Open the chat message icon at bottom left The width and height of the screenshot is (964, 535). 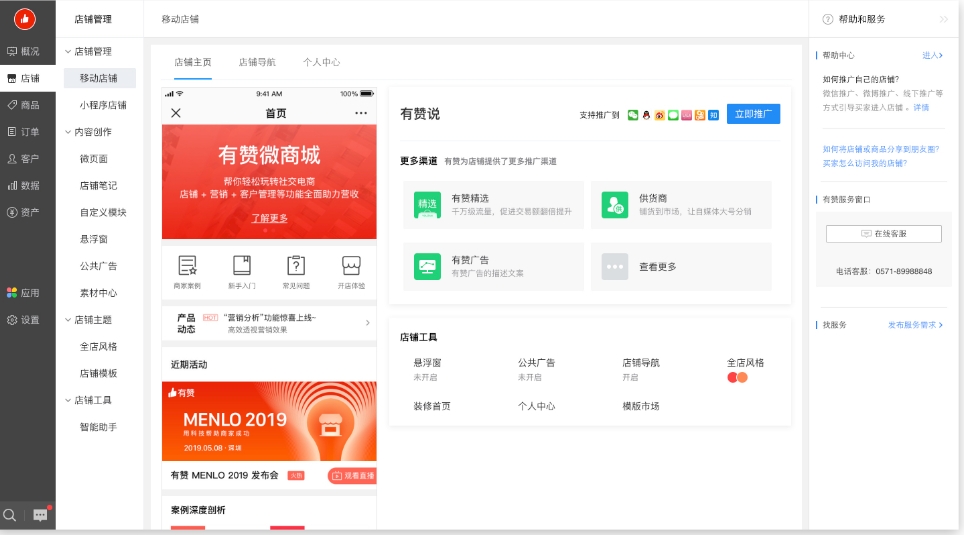40,515
